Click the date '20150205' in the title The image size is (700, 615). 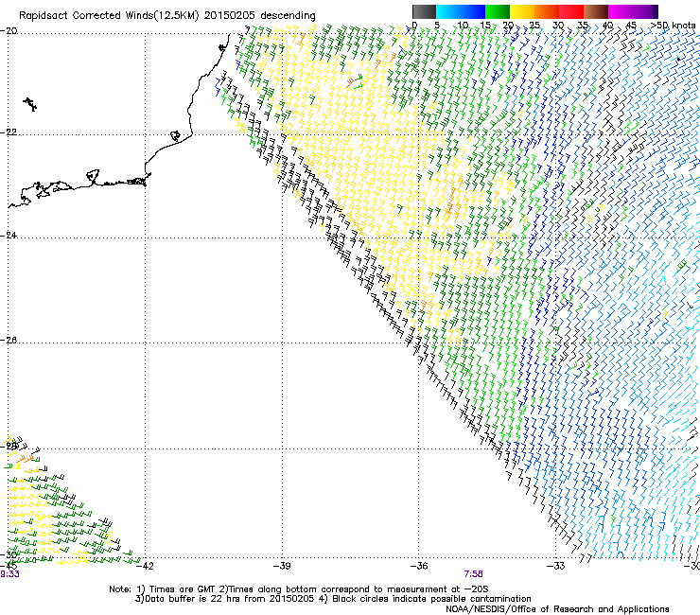coord(230,16)
